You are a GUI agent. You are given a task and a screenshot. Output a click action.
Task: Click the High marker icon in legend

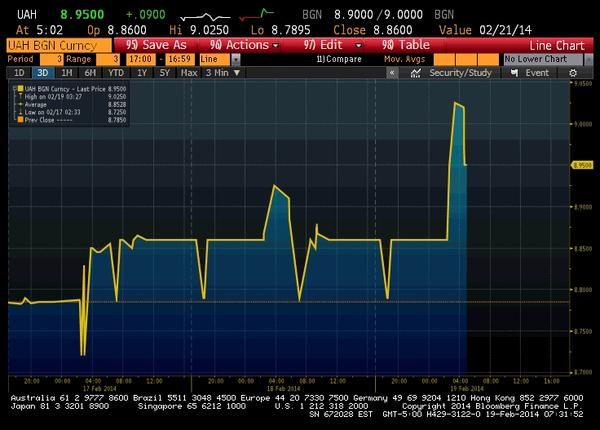click(21, 96)
